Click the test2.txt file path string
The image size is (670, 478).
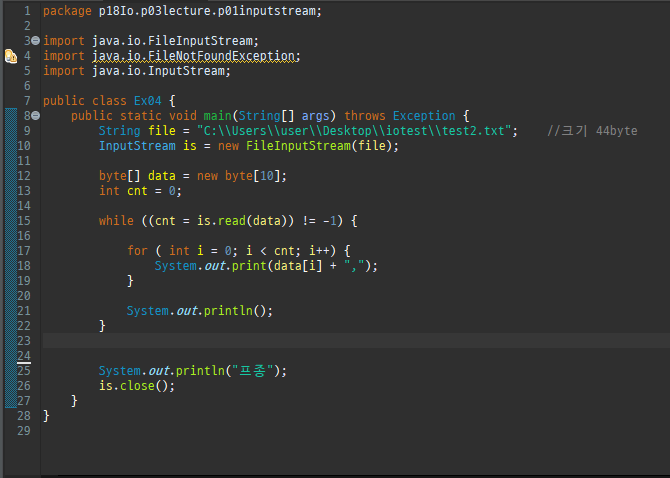click(354, 131)
